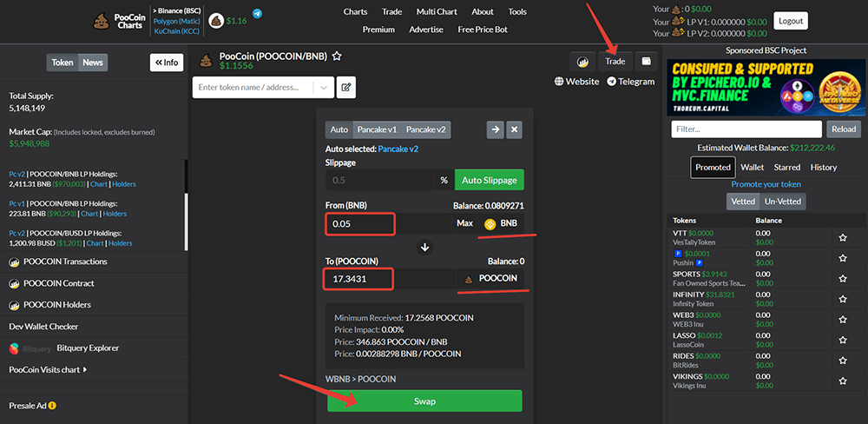Focus the Filter tokens input
This screenshot has height=424, width=868.
click(x=746, y=129)
